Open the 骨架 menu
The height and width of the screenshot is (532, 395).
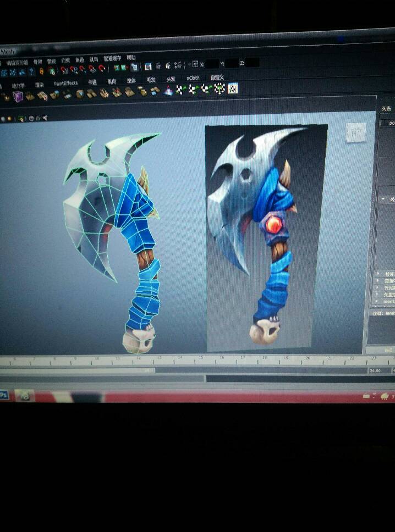pos(38,62)
